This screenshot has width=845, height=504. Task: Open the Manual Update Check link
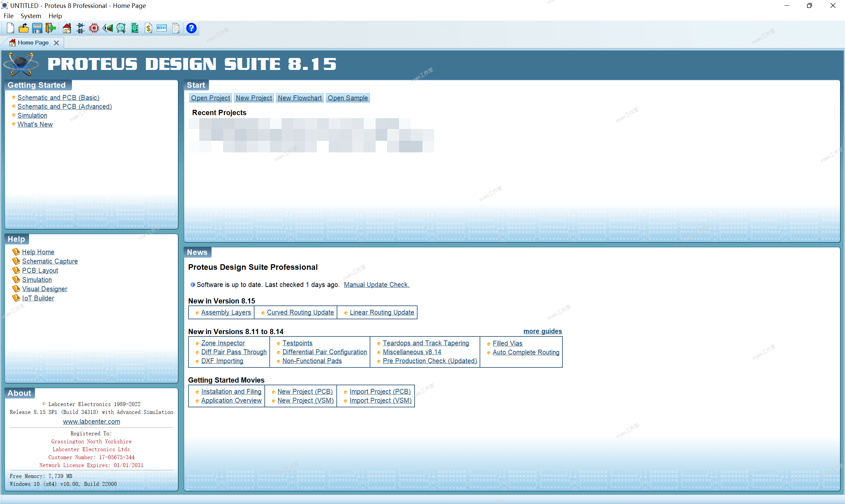(377, 285)
